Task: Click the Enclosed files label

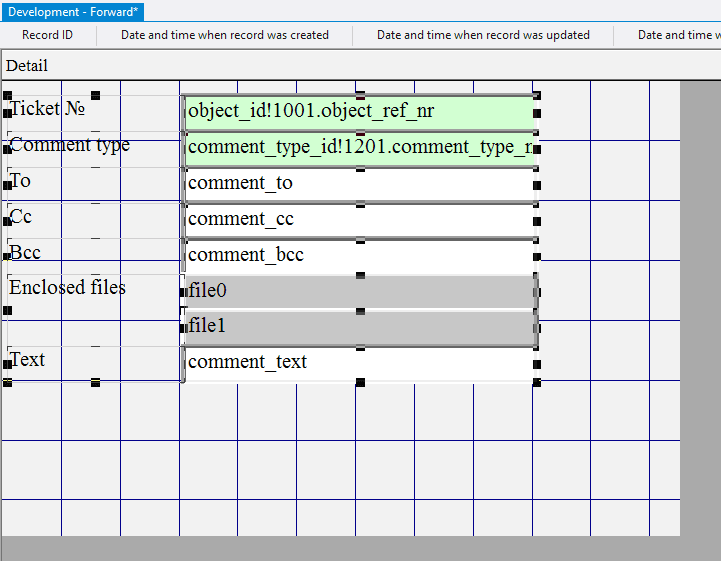Action: point(68,288)
